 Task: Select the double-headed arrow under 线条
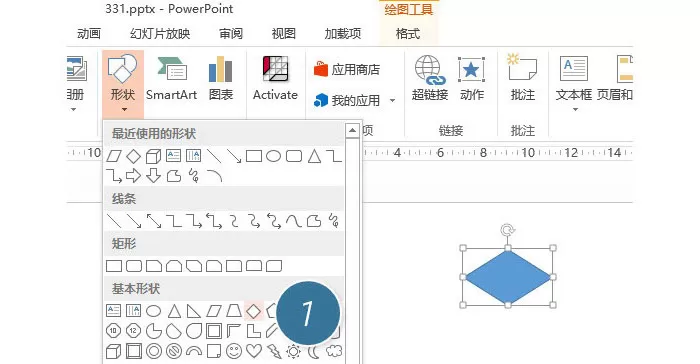[x=154, y=221]
